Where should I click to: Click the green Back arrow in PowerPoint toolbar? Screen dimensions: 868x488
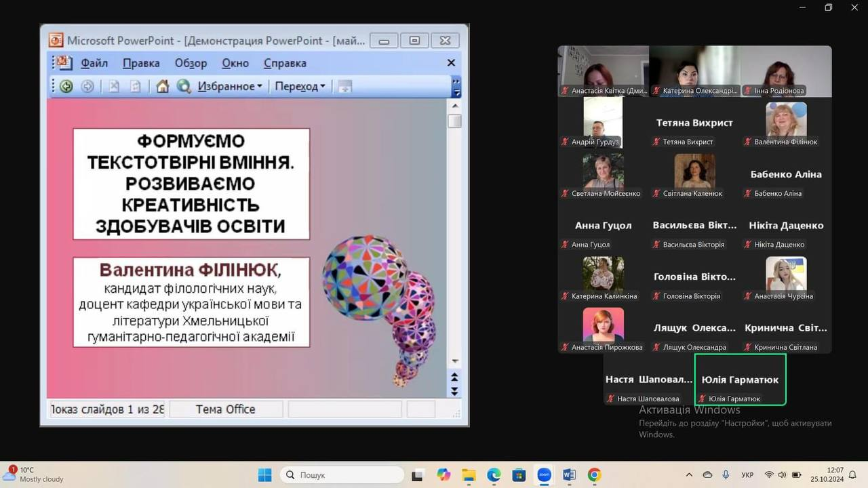point(66,86)
